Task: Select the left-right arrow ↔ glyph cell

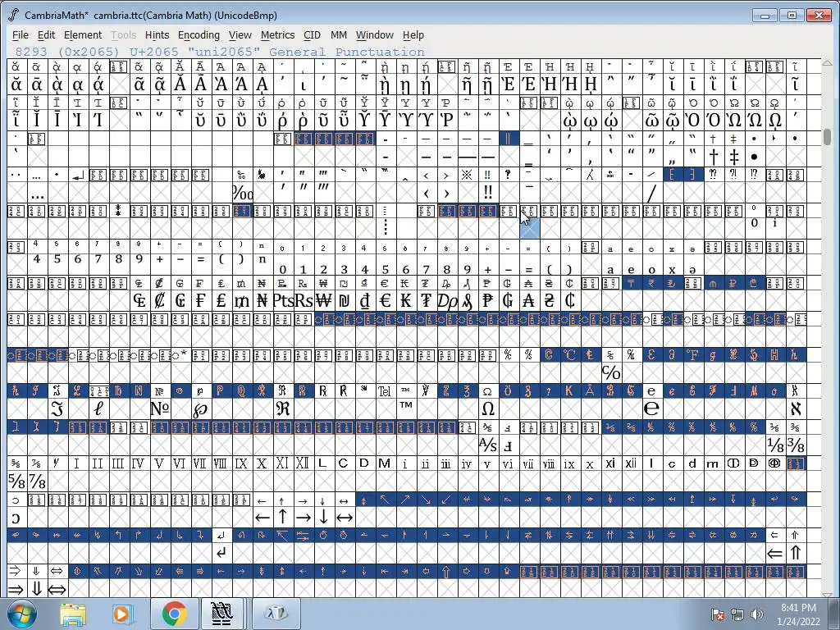Action: pyautogui.click(x=344, y=518)
